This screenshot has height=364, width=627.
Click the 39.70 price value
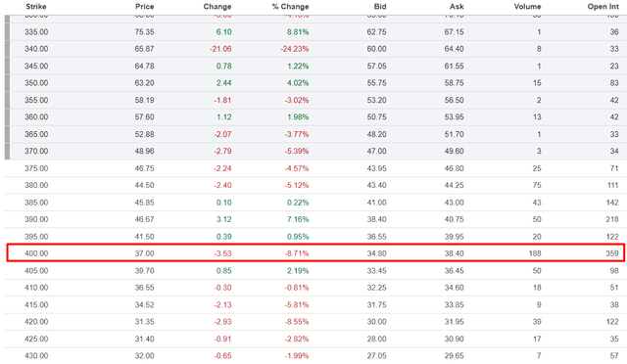pos(144,270)
